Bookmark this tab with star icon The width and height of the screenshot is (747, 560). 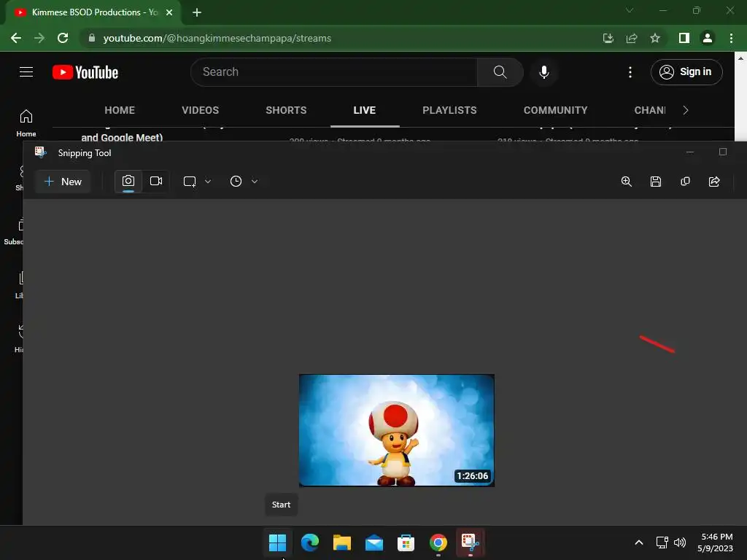[655, 38]
